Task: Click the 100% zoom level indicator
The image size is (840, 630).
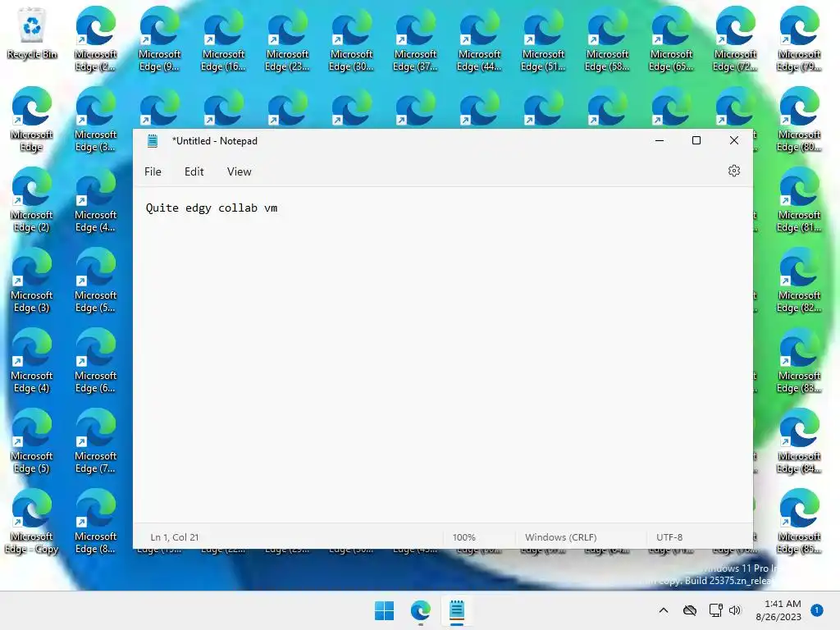Action: (464, 537)
